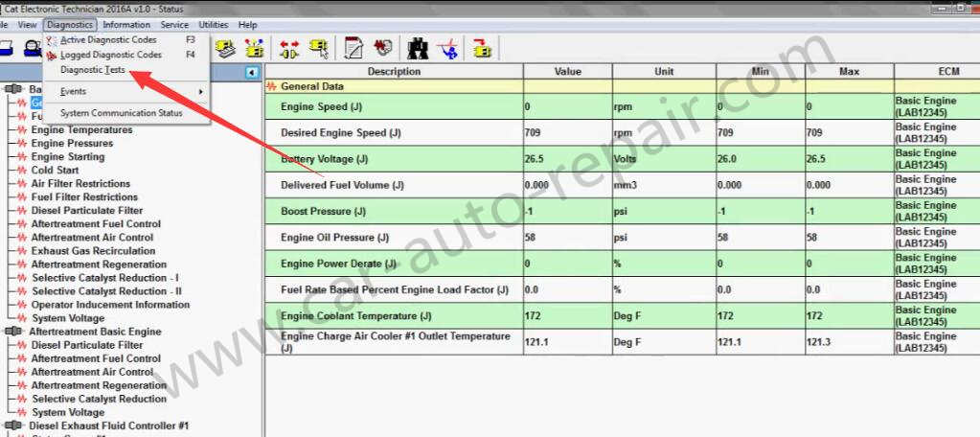
Task: Select the Engine Speed (J) row
Action: [x=623, y=107]
